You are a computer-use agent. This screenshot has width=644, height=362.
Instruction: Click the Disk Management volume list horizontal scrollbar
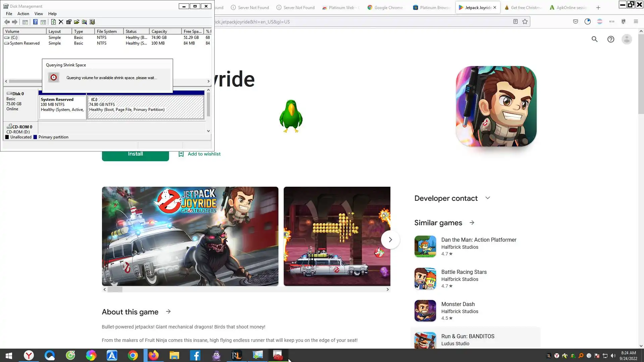(25, 81)
